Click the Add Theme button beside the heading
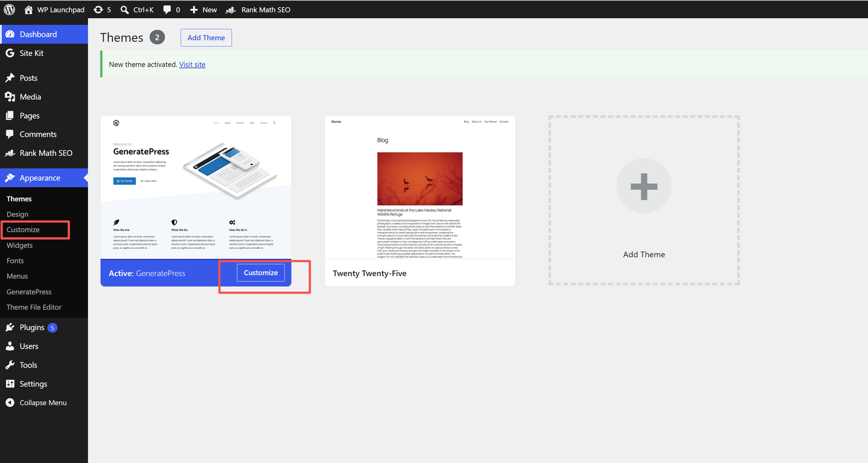This screenshot has height=463, width=868. [x=206, y=38]
